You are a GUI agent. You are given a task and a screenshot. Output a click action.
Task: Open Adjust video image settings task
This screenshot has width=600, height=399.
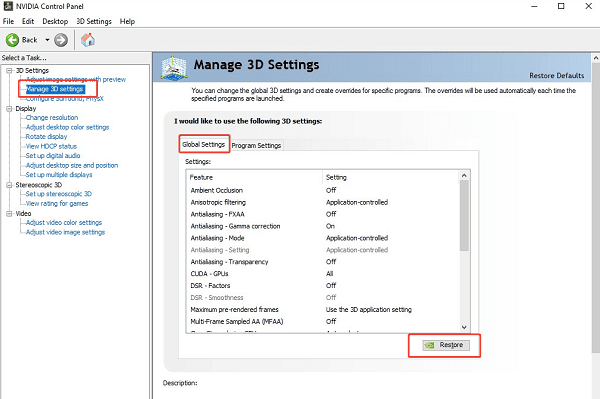pyautogui.click(x=65, y=232)
